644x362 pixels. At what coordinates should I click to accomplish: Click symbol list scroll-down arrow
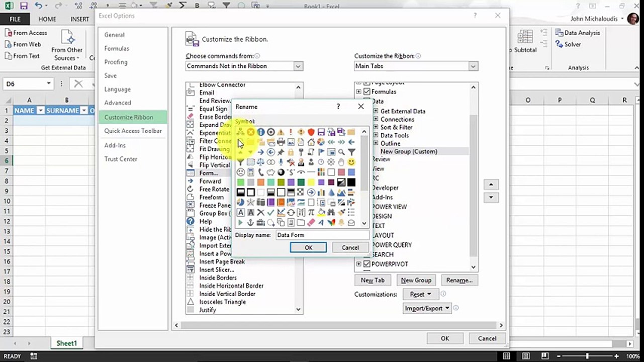click(x=364, y=223)
